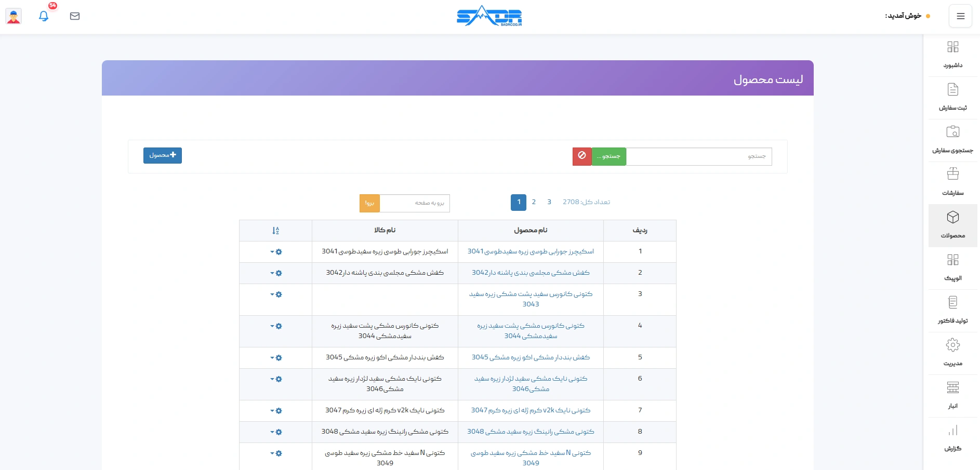980x470 pixels.
Task: Toggle the alphabetical sort in table header
Action: pyautogui.click(x=276, y=231)
